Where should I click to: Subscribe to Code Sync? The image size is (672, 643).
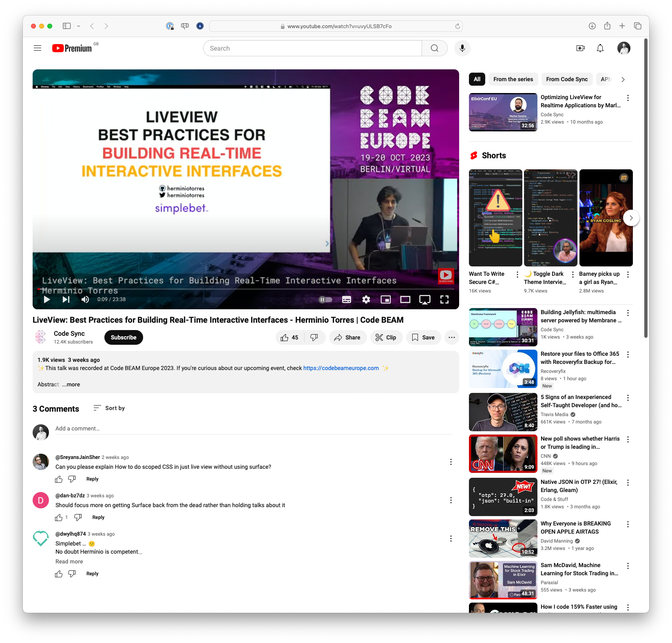pyautogui.click(x=123, y=337)
